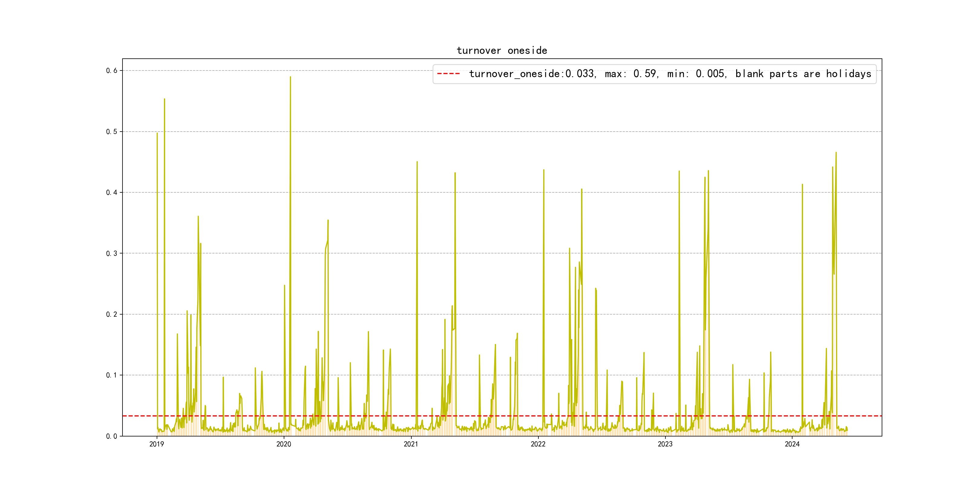Screen dimensions: 980x490
Task: Click the 2021 x-axis tick label
Action: pyautogui.click(x=411, y=444)
